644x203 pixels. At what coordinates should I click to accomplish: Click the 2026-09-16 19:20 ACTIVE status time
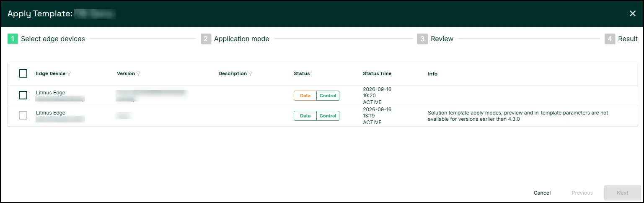pos(377,96)
